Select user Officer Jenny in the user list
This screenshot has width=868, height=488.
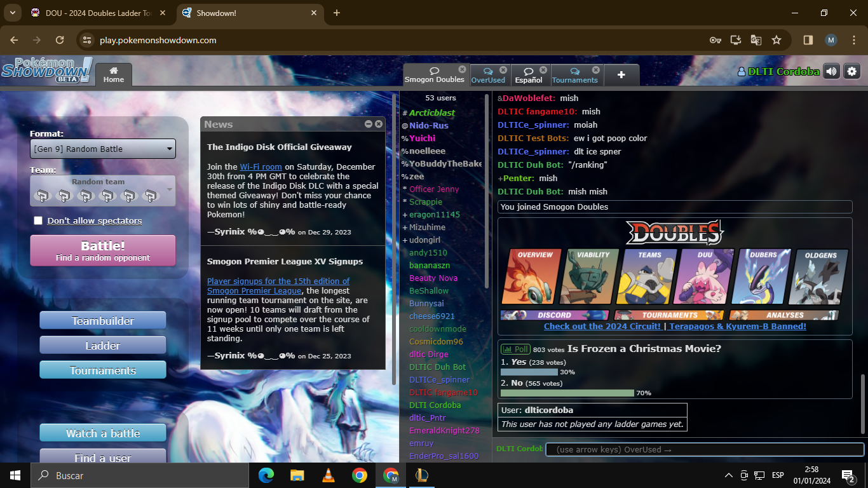click(x=434, y=189)
